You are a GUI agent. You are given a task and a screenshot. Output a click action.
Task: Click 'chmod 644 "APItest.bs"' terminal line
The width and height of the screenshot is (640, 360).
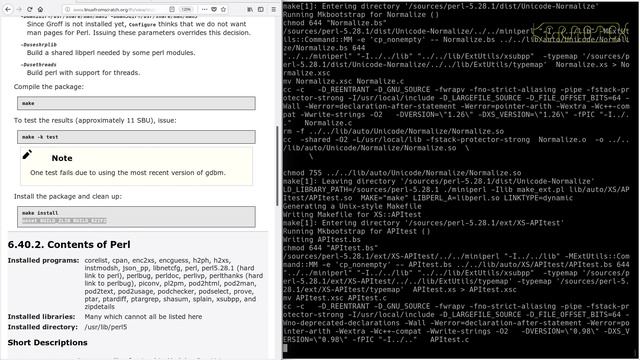click(330, 248)
